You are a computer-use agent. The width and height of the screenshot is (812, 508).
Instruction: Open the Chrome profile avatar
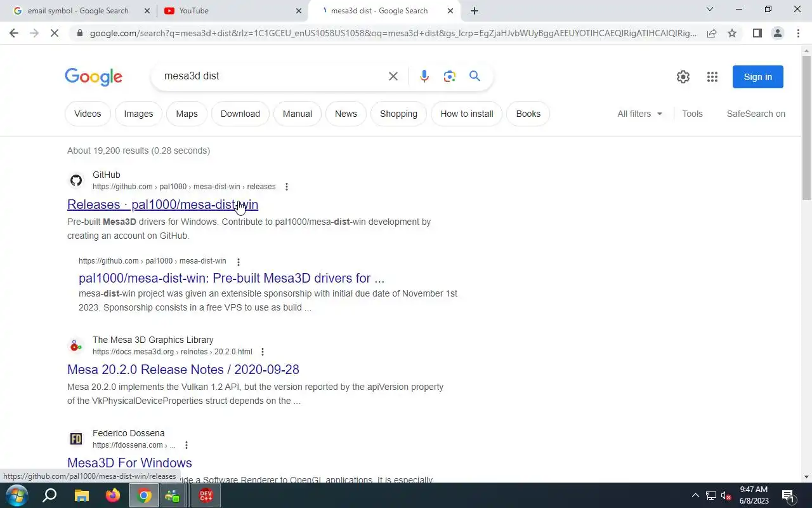coord(778,33)
